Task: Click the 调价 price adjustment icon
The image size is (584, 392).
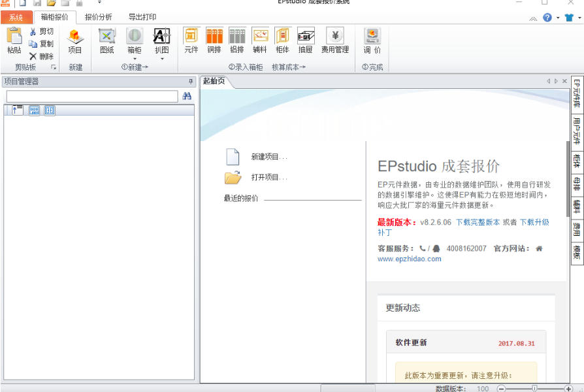Action: point(372,41)
